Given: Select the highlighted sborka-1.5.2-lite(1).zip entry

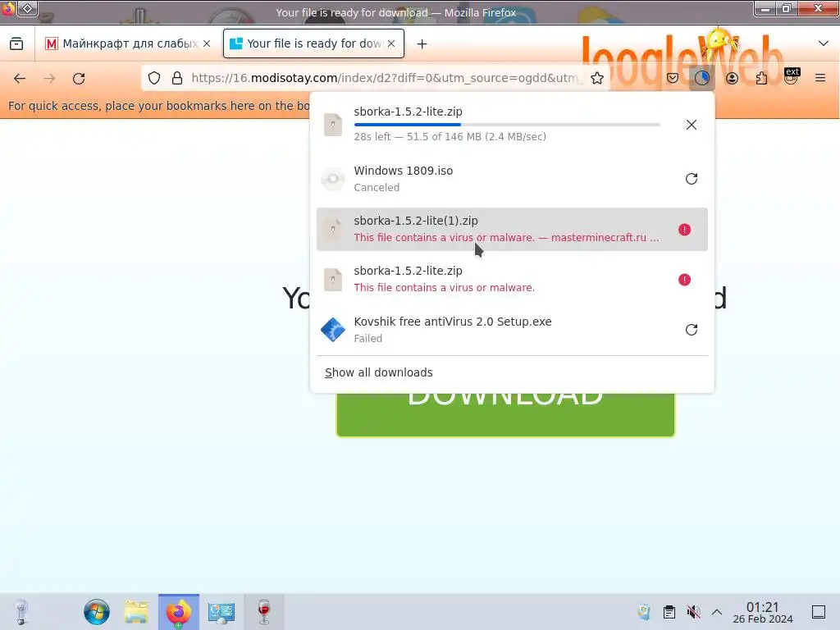Looking at the screenshot, I should pyautogui.click(x=512, y=230).
